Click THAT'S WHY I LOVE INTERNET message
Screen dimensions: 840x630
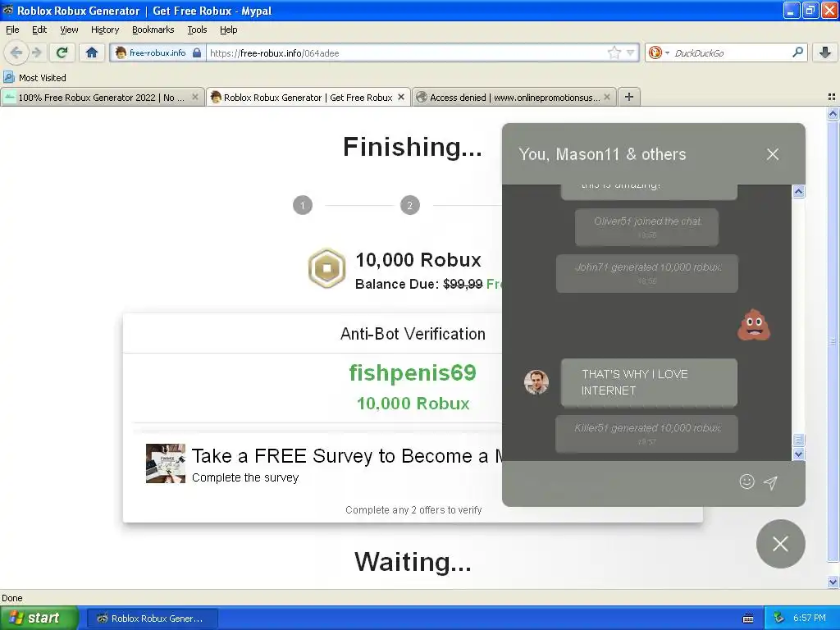(x=649, y=382)
